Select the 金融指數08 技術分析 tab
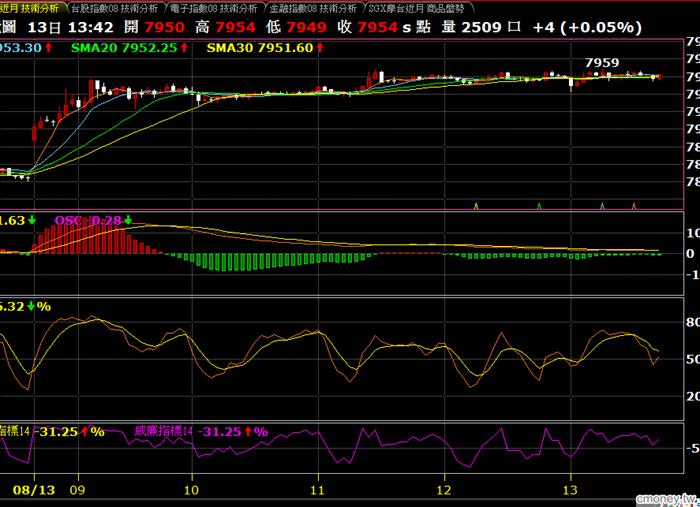Image resolution: width=700 pixels, height=507 pixels. 314,8
